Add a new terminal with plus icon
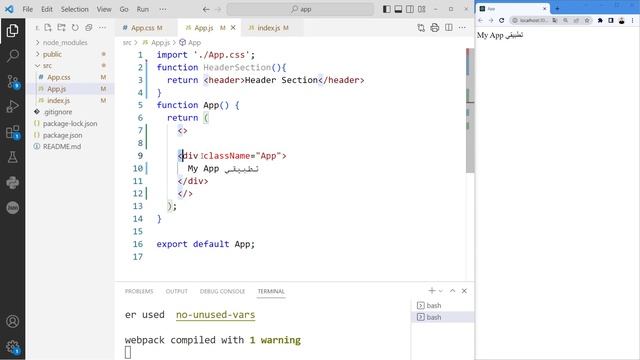 [431, 291]
